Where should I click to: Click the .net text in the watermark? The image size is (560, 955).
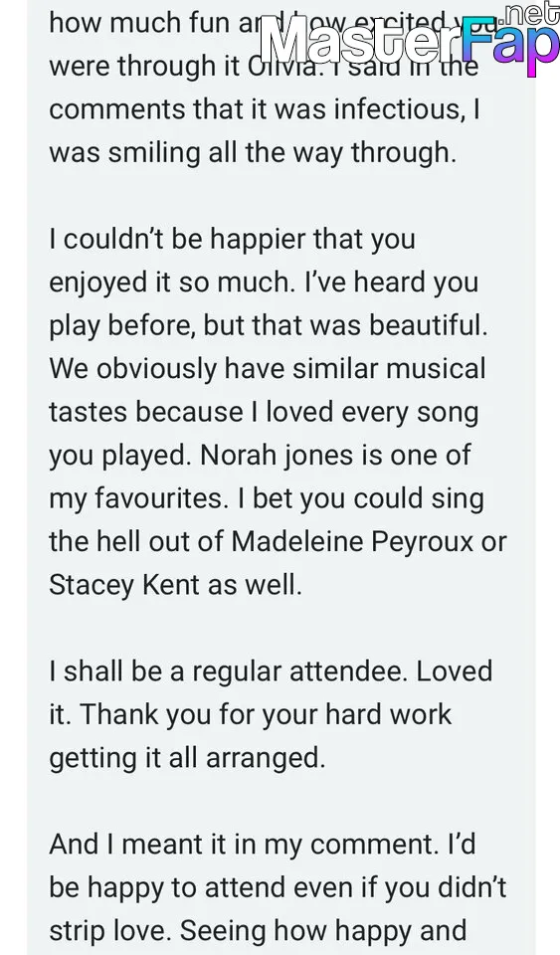click(x=531, y=13)
